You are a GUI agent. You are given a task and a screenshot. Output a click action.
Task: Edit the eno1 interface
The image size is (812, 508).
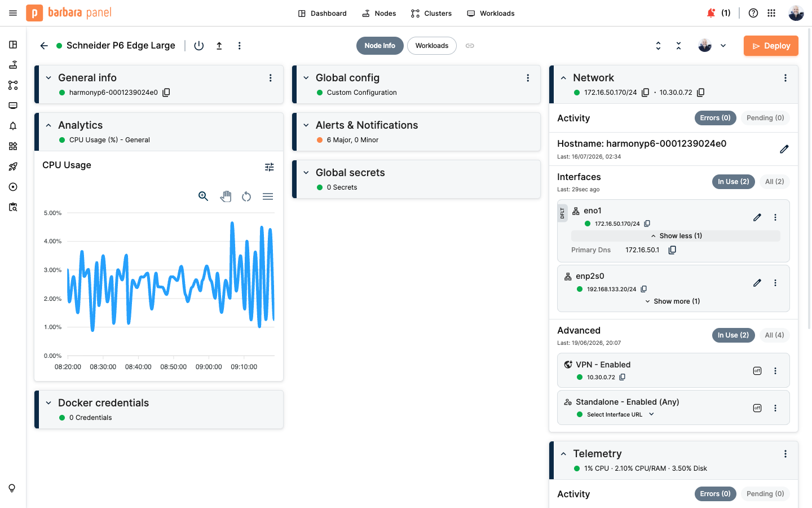click(757, 217)
